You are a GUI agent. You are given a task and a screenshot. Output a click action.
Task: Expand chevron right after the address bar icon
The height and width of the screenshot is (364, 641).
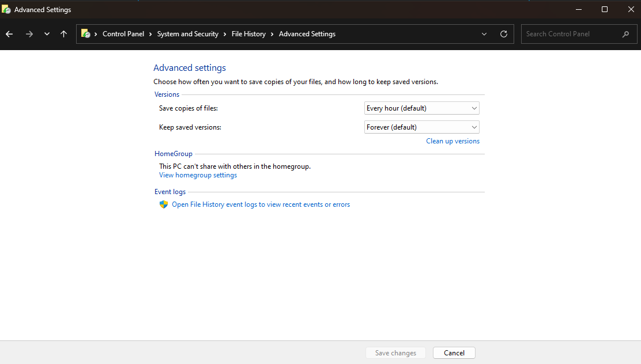click(x=96, y=34)
